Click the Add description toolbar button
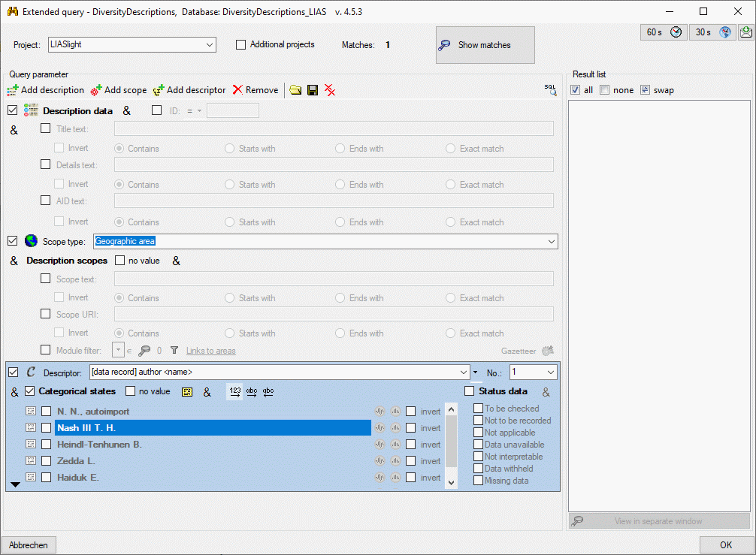 tap(45, 90)
